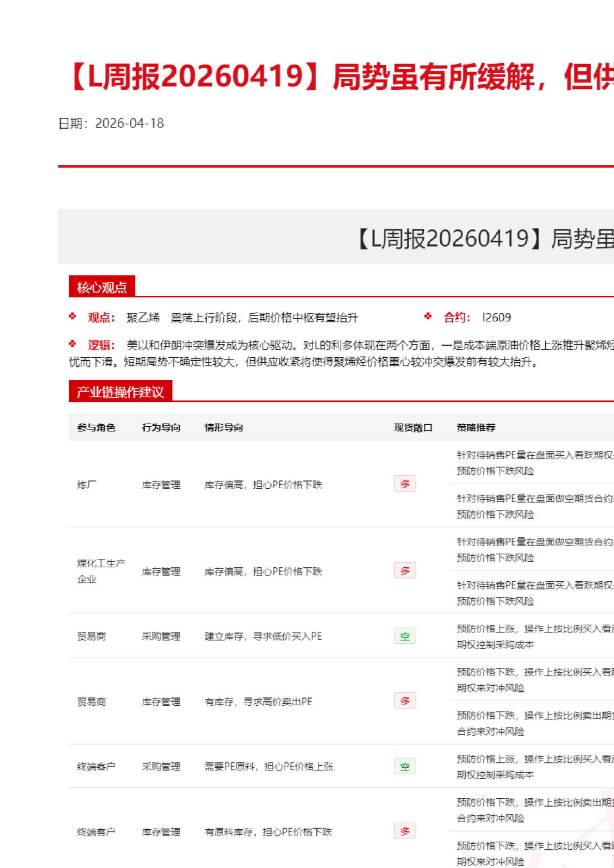Viewport: 614px width, 868px height.
Task: Click the 策略推荐 column header
Action: [475, 427]
